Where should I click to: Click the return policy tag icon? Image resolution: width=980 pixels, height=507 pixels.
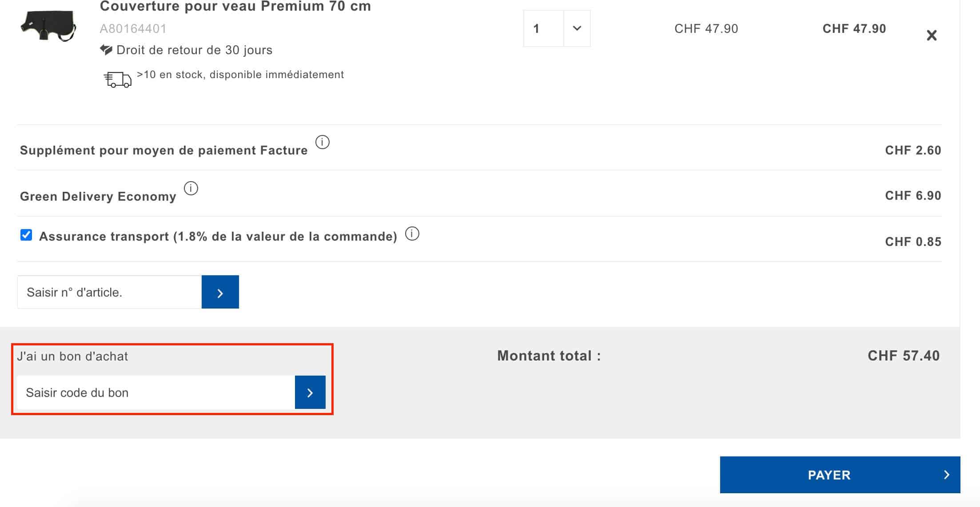[106, 49]
